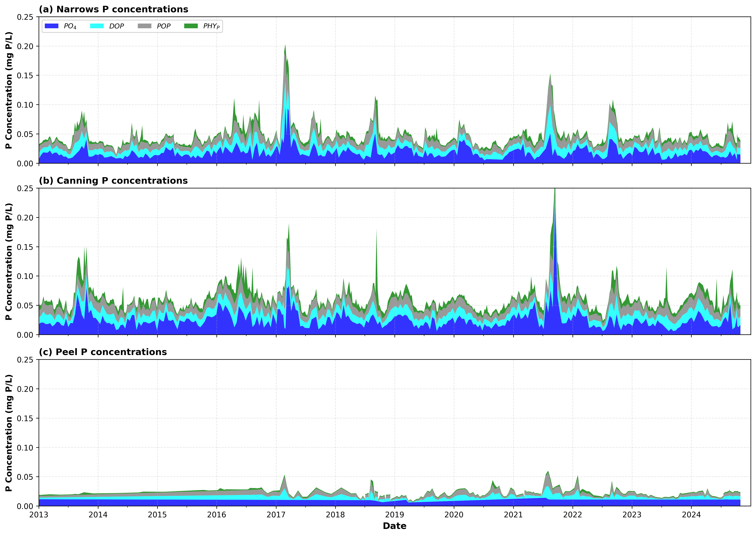
Task: Click the gray POP legend swatch
Action: 144,26
